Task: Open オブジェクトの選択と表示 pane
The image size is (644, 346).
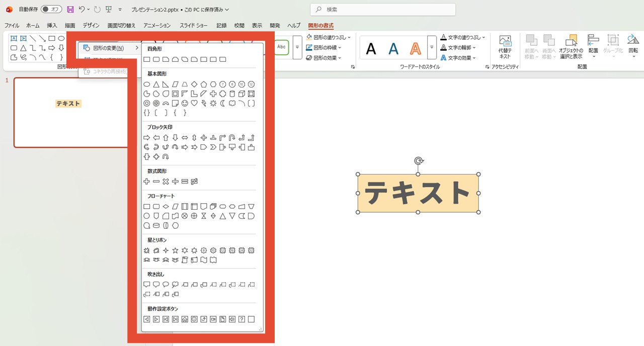Action: point(571,47)
